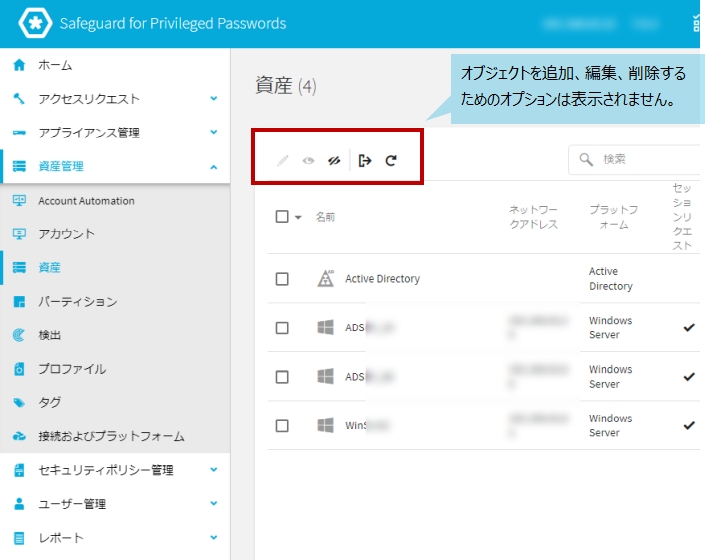Expand the レポート chevron
The image size is (705, 560).
[x=214, y=538]
